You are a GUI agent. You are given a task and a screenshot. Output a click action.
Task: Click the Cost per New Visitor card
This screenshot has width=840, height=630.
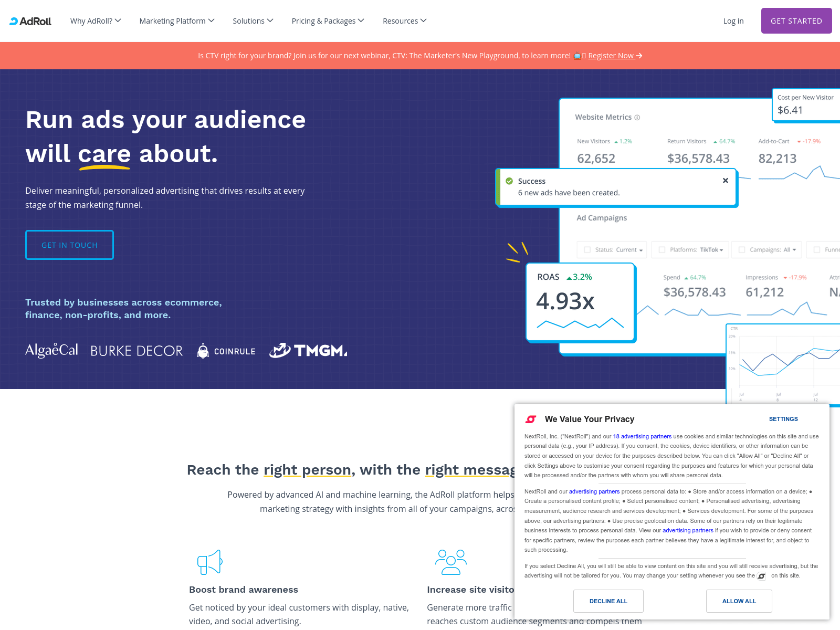806,105
